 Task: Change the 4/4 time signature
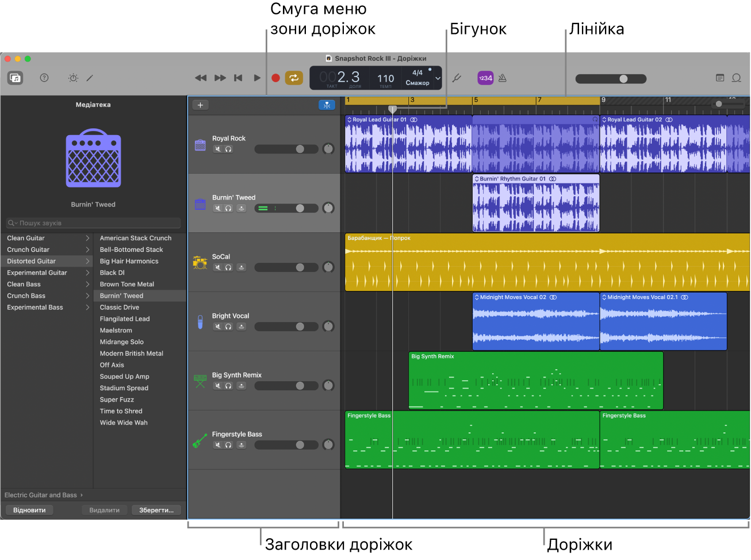[x=417, y=73]
